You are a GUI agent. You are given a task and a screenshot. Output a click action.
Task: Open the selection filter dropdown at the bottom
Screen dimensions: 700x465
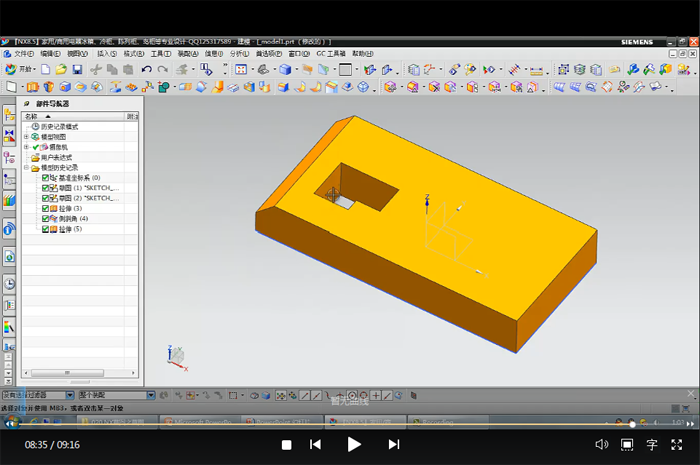click(69, 395)
